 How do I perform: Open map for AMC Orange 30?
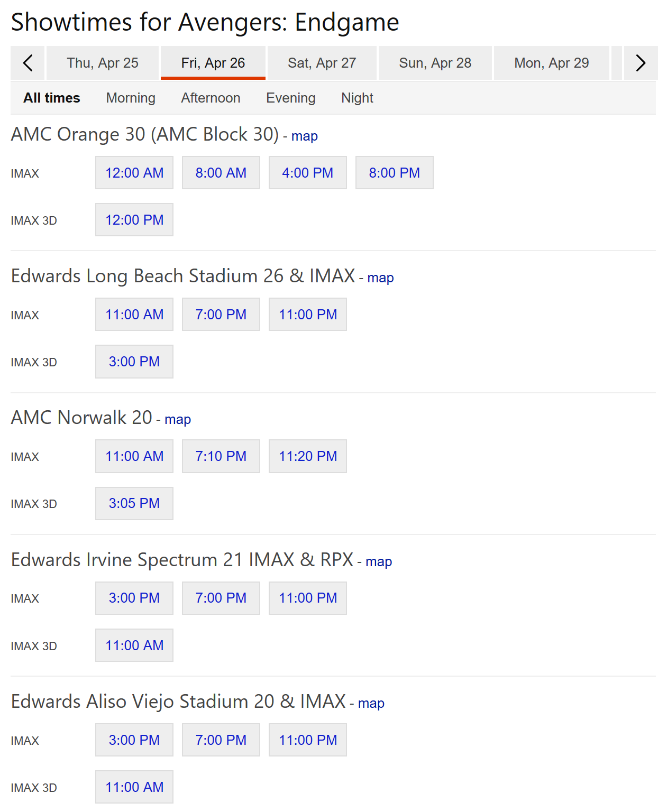tap(304, 136)
